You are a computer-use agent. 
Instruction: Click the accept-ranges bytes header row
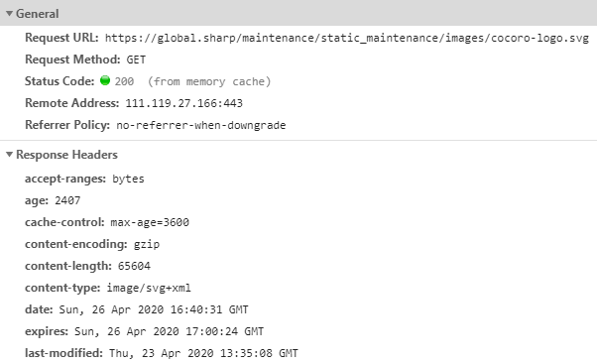(84, 179)
